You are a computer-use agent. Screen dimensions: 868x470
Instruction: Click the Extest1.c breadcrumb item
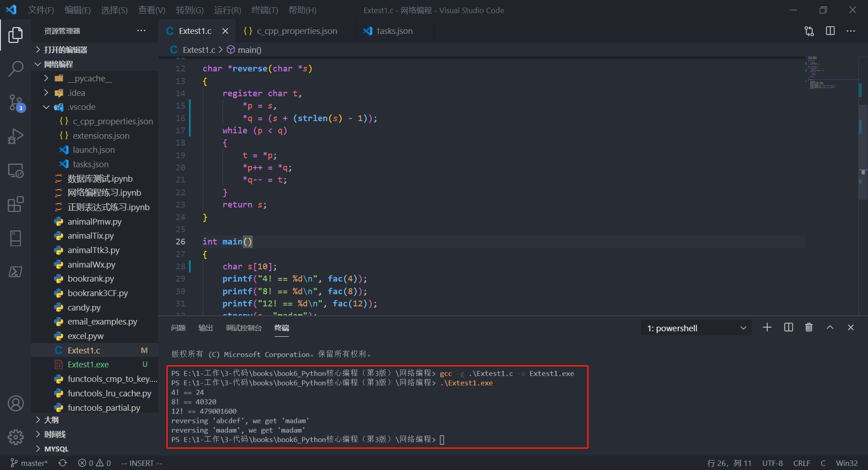pyautogui.click(x=193, y=50)
